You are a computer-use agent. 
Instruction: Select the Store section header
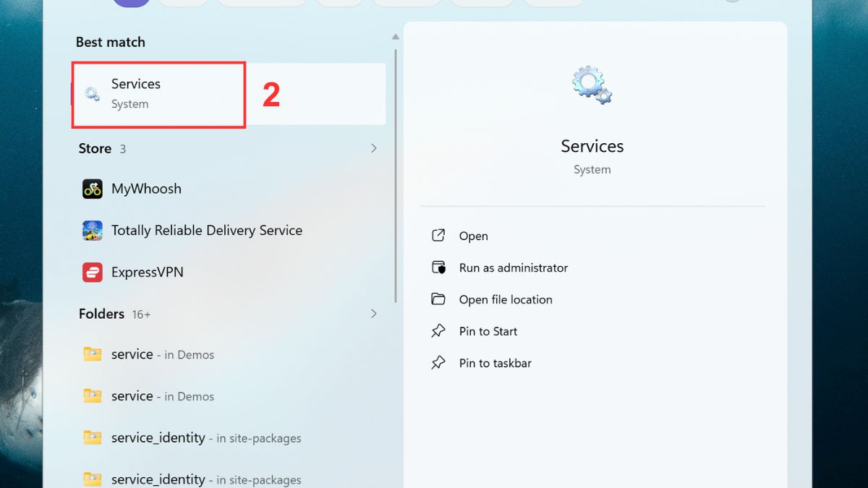pos(95,148)
